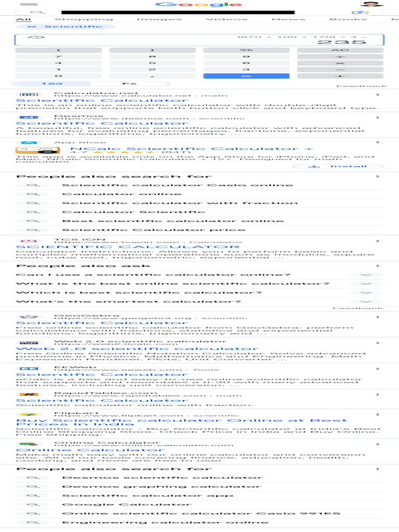Click Feedback below People also ask
This screenshot has width=399, height=532.
click(358, 308)
